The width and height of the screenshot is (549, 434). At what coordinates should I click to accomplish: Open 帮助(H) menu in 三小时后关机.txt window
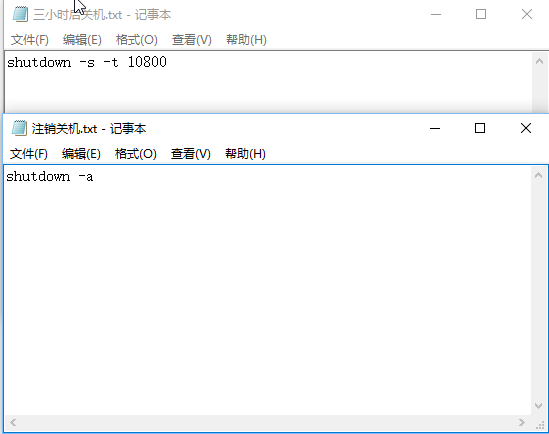(x=246, y=40)
